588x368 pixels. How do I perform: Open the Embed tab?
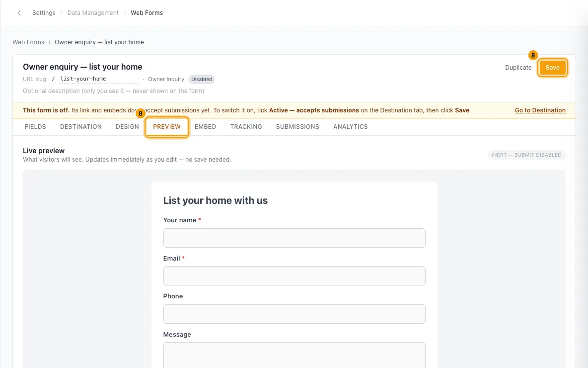tap(205, 127)
